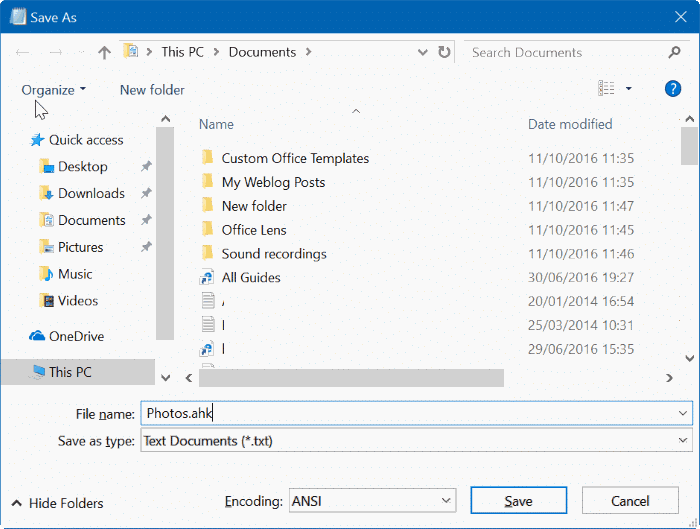Click file list scroll left arrow
The height and width of the screenshot is (529, 700).
pos(189,378)
